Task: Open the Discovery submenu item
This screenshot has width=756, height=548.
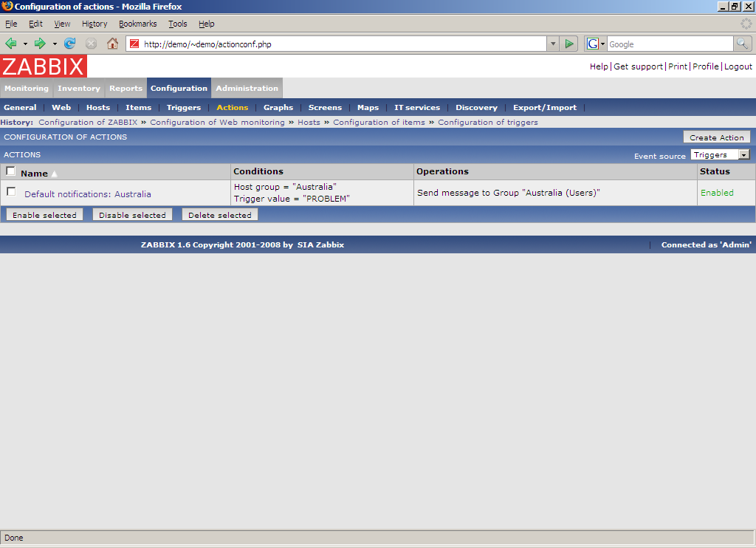Action: coord(476,108)
